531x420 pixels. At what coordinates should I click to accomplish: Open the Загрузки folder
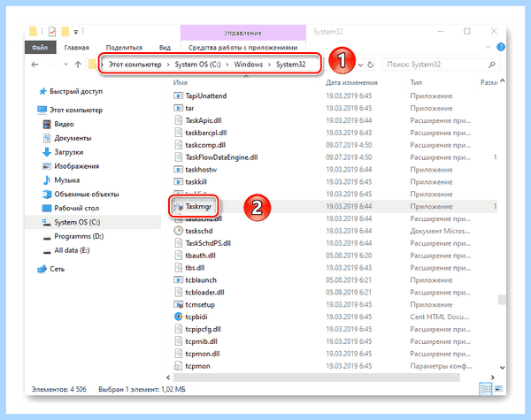tap(69, 152)
